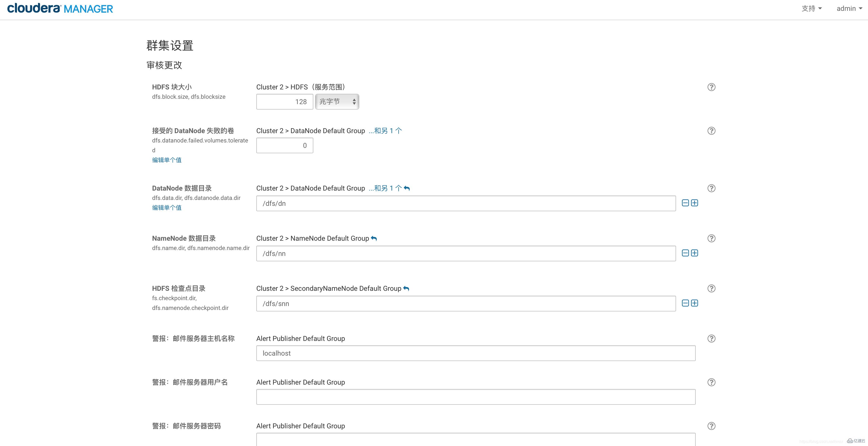The width and height of the screenshot is (868, 446).
Task: Add a NameNode data directory with plus icon
Action: pyautogui.click(x=694, y=253)
